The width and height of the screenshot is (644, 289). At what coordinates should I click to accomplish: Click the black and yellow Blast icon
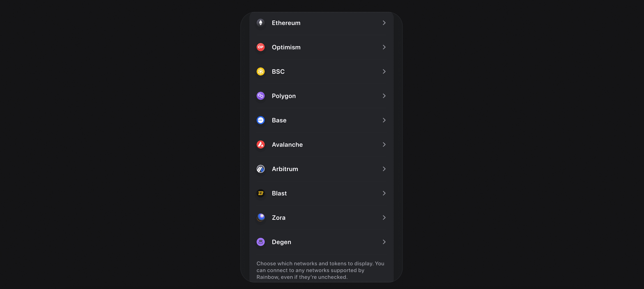(x=260, y=193)
